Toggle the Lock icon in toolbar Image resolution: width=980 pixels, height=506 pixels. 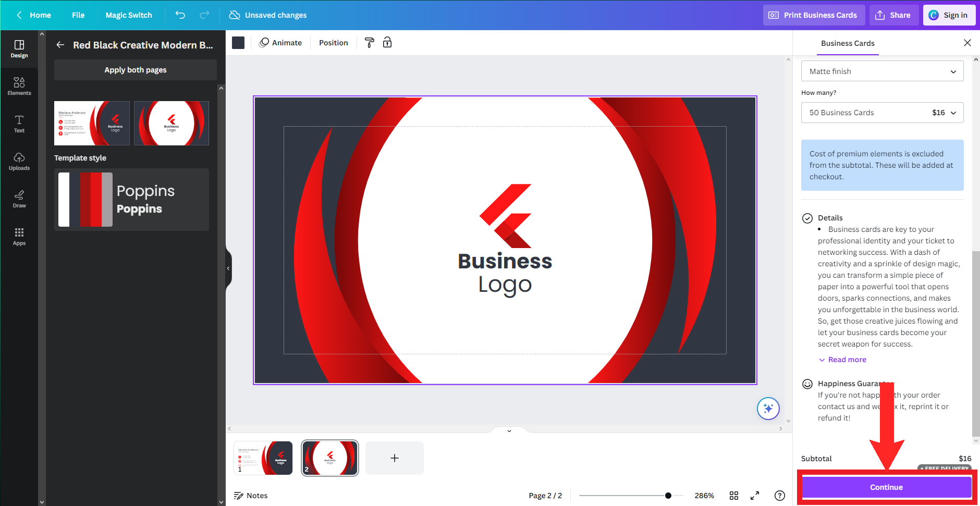[x=387, y=43]
